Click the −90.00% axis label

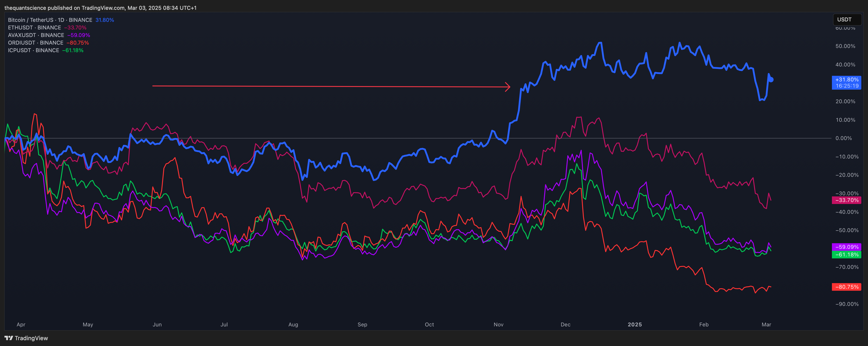point(847,304)
